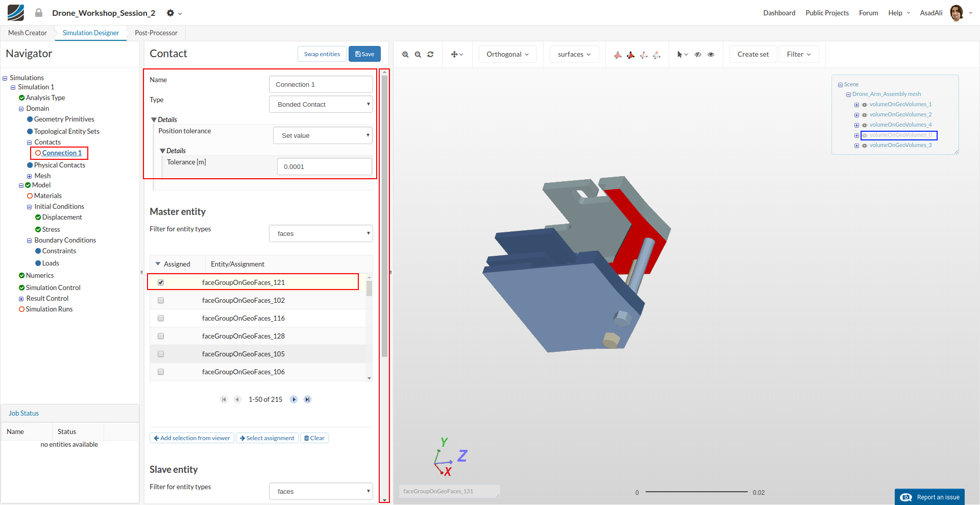Open the Orthogonal projection dropdown

click(507, 54)
